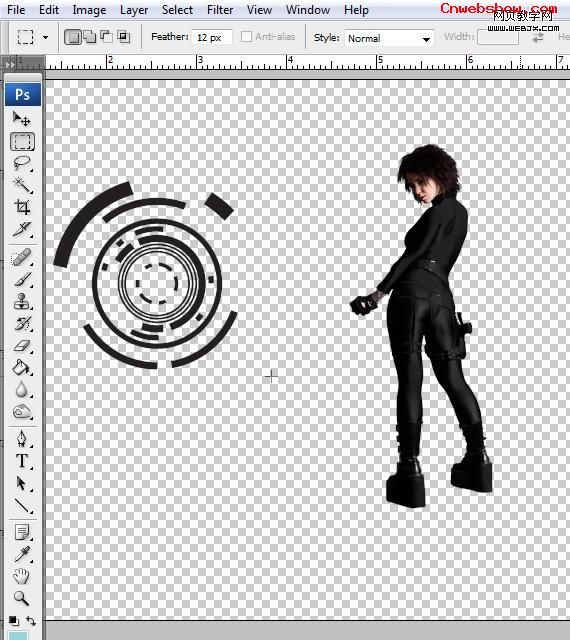Select the Pen tool
Screen dimensions: 570x640
point(22,439)
